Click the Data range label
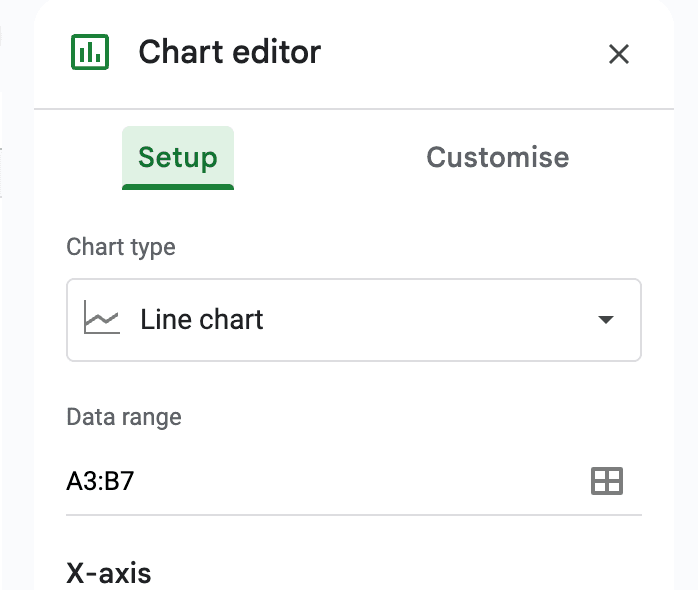This screenshot has height=590, width=698. [x=124, y=417]
